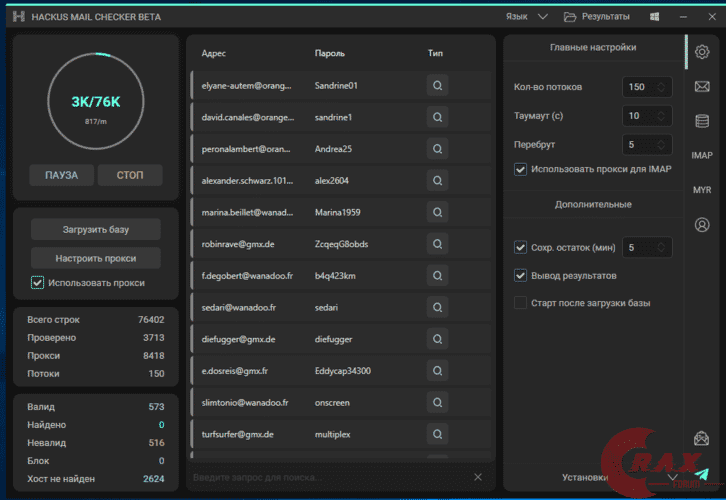The height and width of the screenshot is (500, 726).
Task: Open the main settings gear tab
Action: pyautogui.click(x=702, y=52)
